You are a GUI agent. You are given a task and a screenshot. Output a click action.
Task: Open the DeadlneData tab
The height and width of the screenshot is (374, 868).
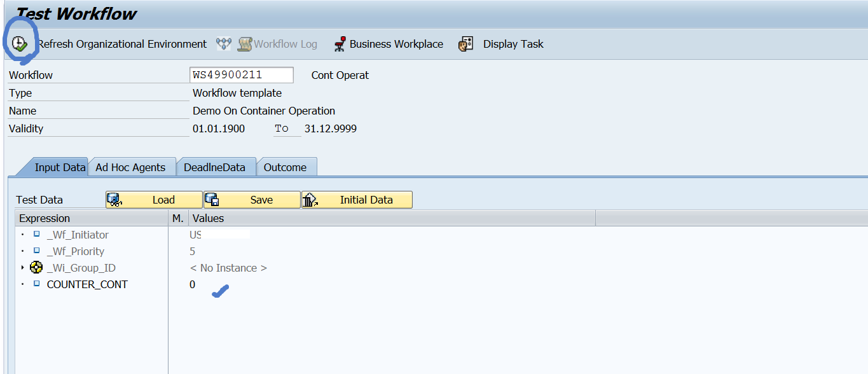(x=214, y=167)
